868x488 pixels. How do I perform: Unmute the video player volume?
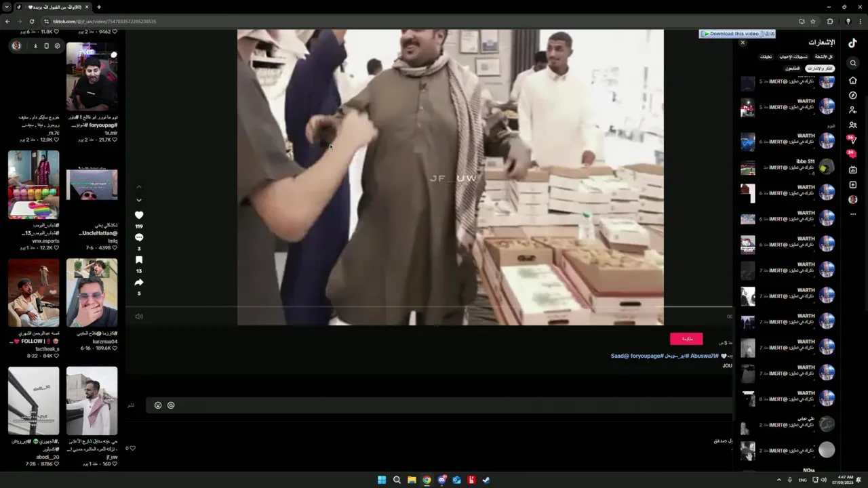click(139, 317)
